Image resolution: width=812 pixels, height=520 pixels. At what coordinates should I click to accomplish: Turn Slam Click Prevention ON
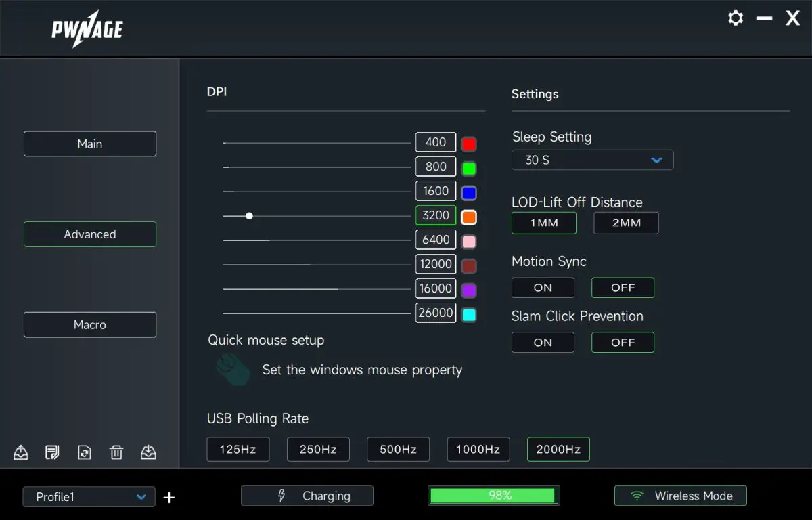coord(543,343)
